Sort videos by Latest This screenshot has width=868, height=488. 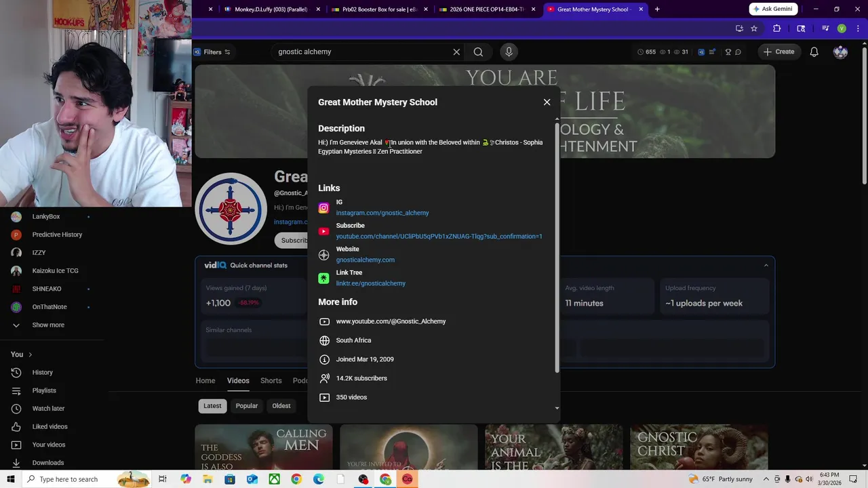coord(212,406)
